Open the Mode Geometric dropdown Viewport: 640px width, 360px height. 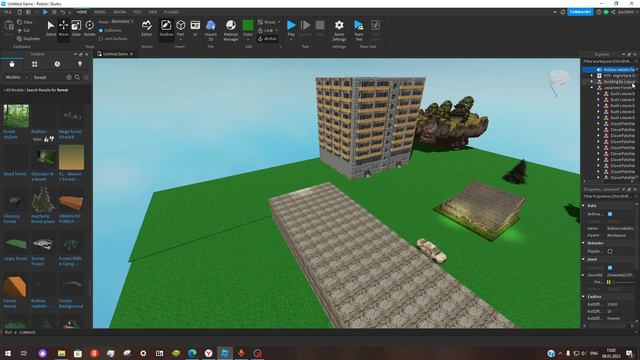click(122, 21)
